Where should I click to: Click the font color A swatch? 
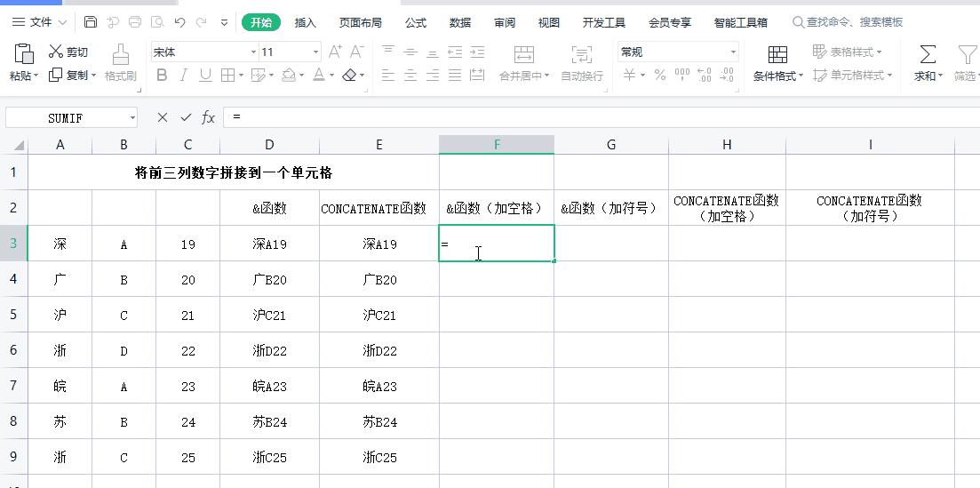click(319, 76)
